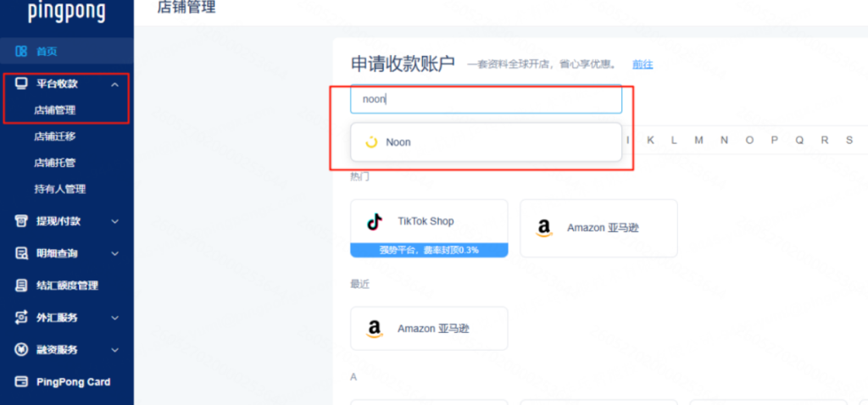Image resolution: width=868 pixels, height=405 pixels.
Task: Collapse the 平台收款 section chevron
Action: click(115, 85)
